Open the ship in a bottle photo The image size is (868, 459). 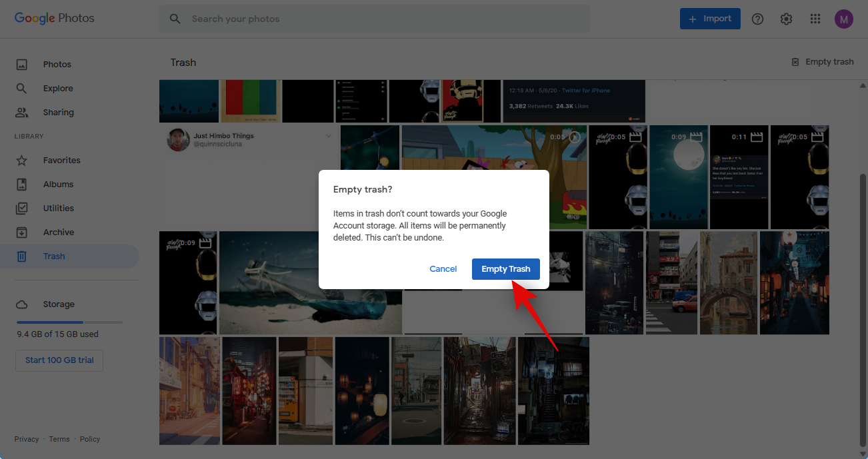(x=311, y=283)
